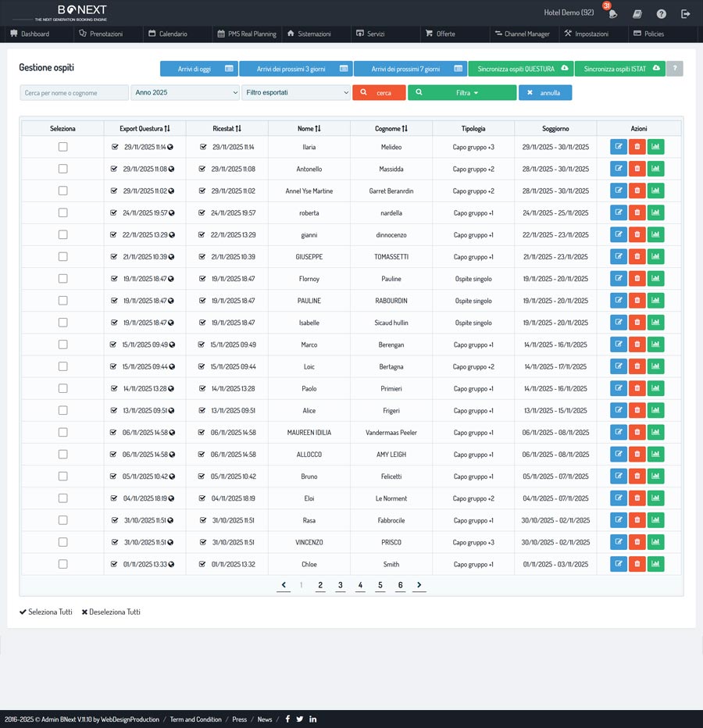This screenshot has height=728, width=703.
Task: Open the Channel Manager menu
Action: 521,34
